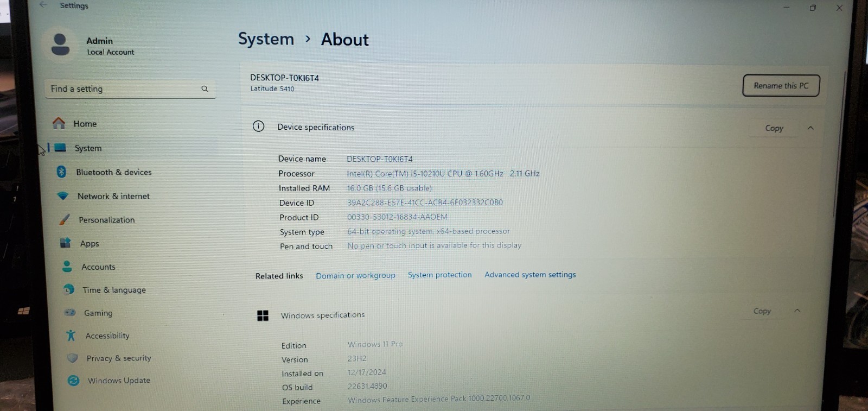868x411 pixels.
Task: Click the Personalization paintbrush icon
Action: tap(65, 219)
